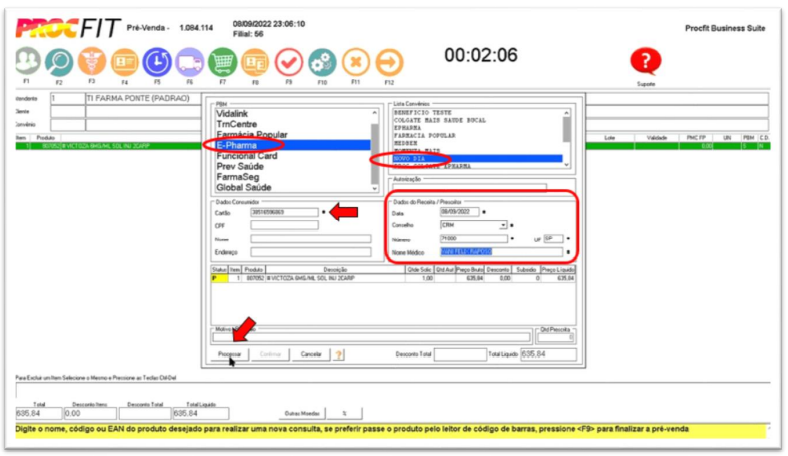Expand the Conselho CRM dropdown
This screenshot has width=788, height=456.
point(503,225)
